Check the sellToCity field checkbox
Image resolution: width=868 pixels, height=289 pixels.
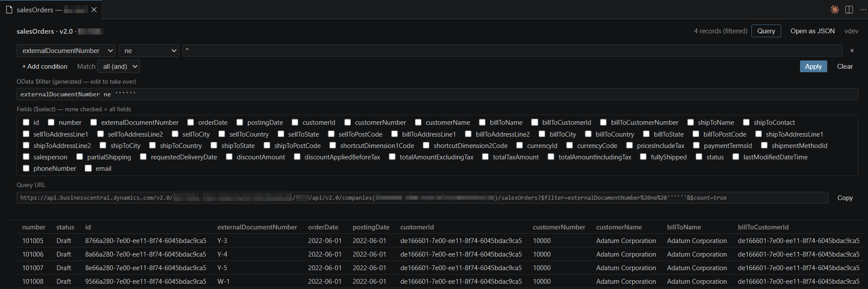tap(175, 134)
